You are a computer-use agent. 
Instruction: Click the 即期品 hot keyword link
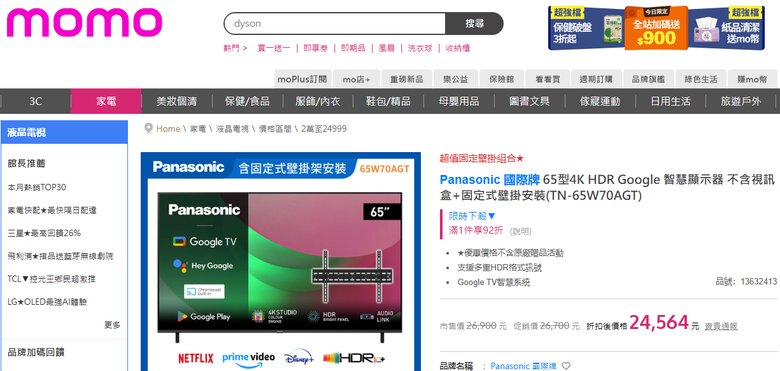click(353, 48)
